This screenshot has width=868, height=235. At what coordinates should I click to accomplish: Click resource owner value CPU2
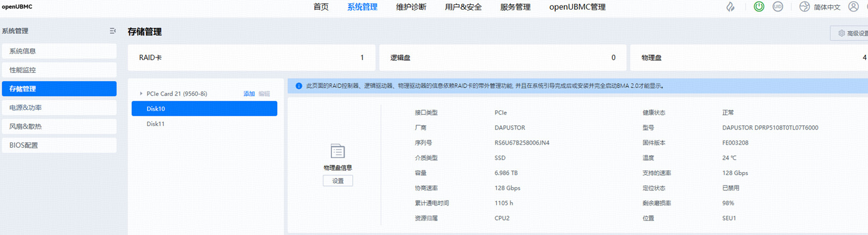(x=502, y=218)
